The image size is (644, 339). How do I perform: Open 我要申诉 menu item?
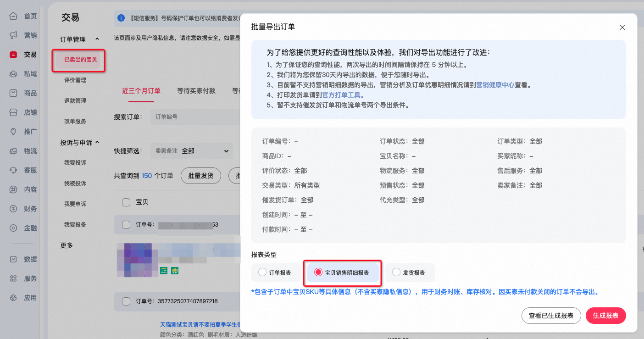point(75,204)
